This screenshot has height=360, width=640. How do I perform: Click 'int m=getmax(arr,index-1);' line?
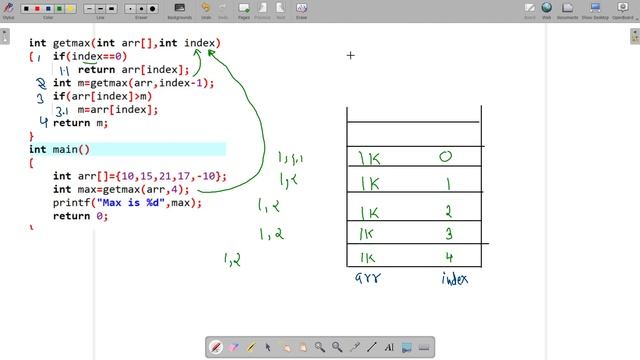(x=133, y=83)
